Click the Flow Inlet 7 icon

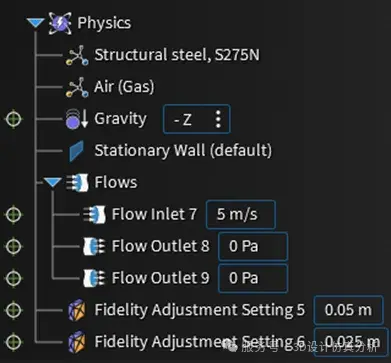point(94,215)
